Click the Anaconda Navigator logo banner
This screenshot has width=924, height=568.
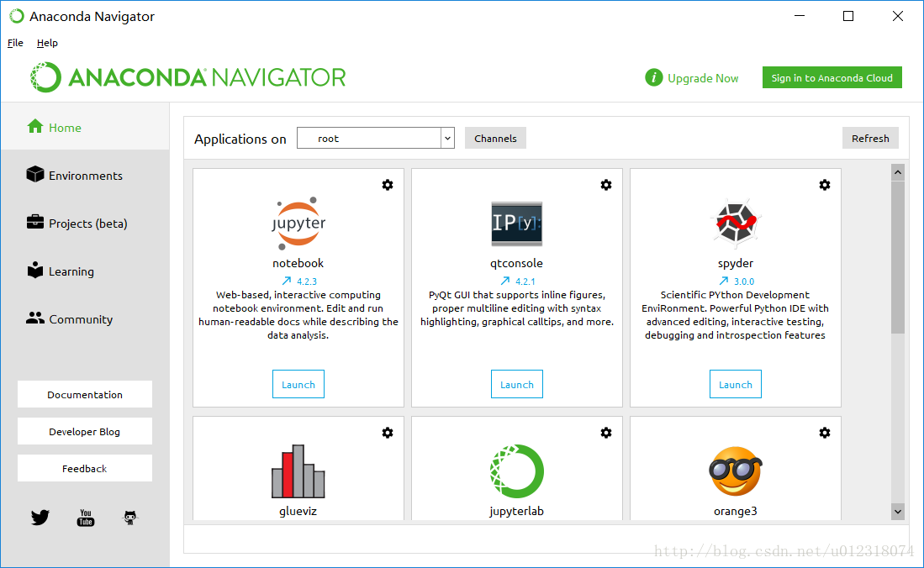[188, 77]
